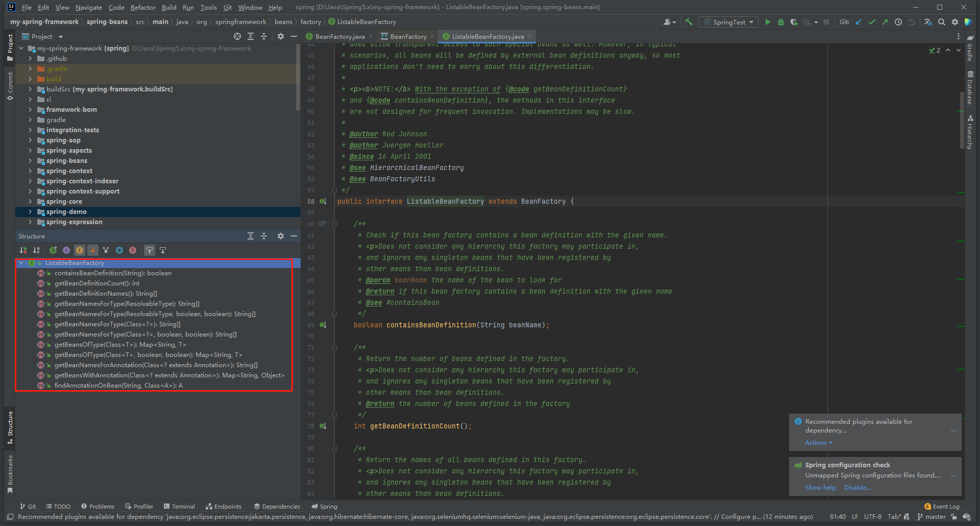Select getBeanDefinitionCount() in Structure list
Viewport: 980px width, 526px height.
click(x=97, y=283)
